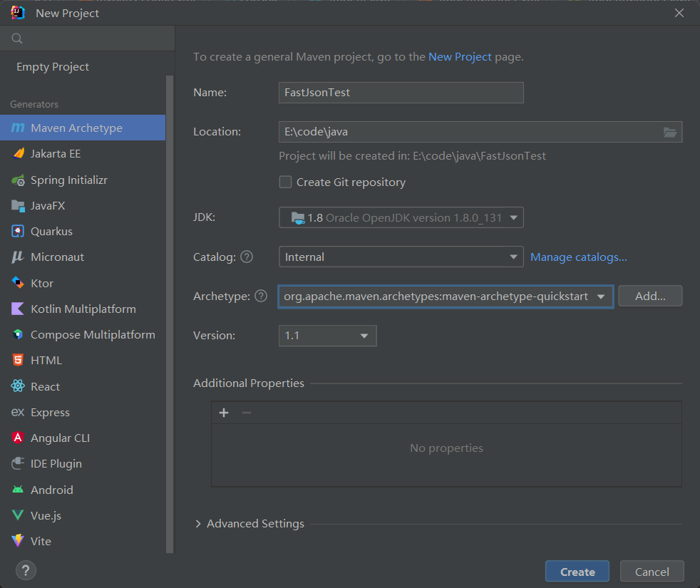Click the remove property minus icon

click(247, 413)
